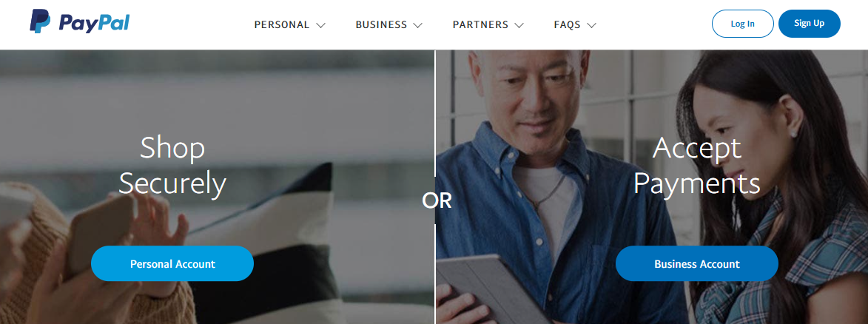Open the PERSONAL menu

[x=282, y=25]
